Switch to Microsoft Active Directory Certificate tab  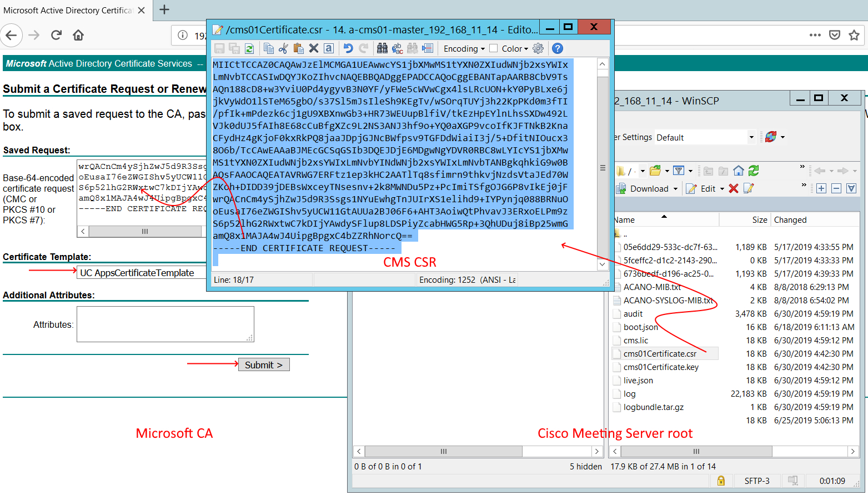[x=68, y=10]
